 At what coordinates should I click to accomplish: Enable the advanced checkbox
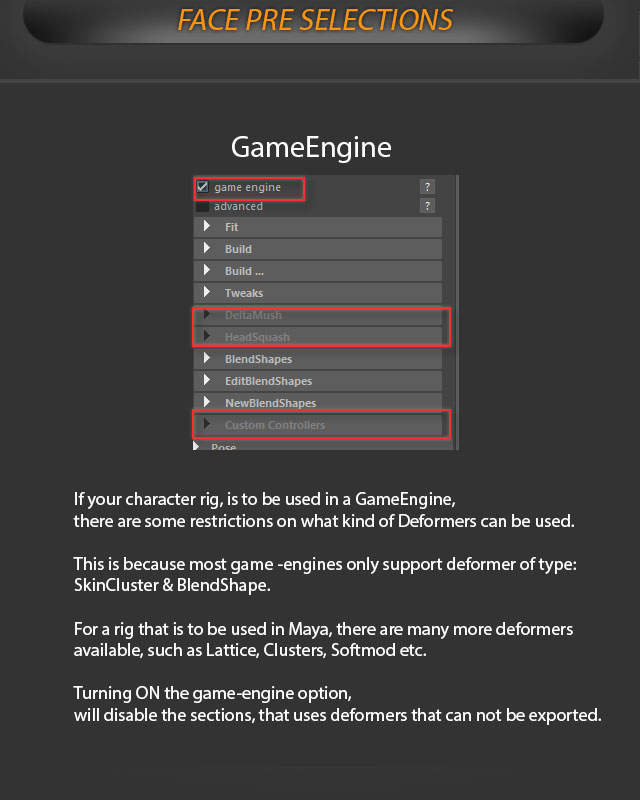(x=203, y=206)
